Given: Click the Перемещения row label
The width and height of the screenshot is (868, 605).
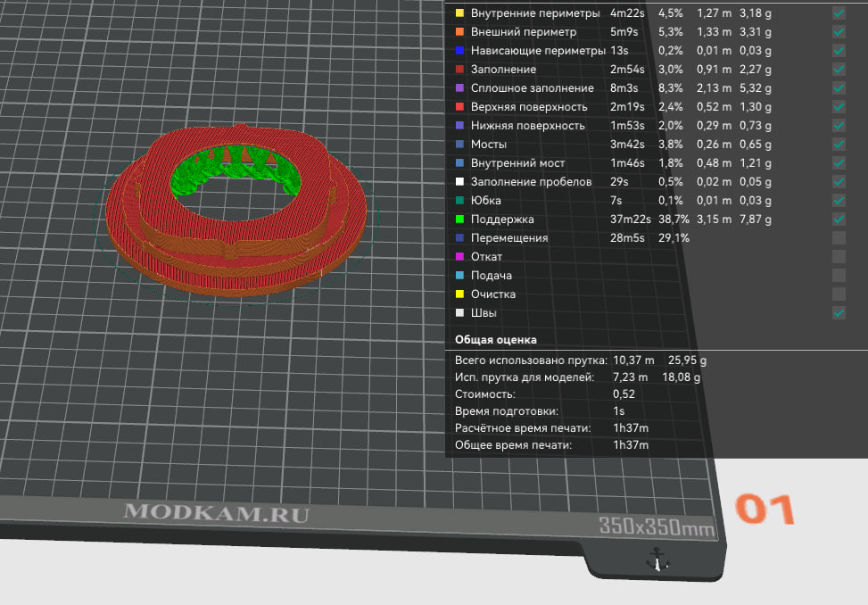Looking at the screenshot, I should [x=509, y=238].
